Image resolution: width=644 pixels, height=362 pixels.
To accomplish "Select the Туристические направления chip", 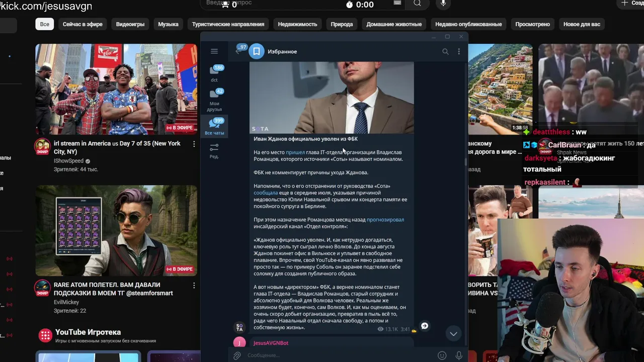I will [x=228, y=24].
